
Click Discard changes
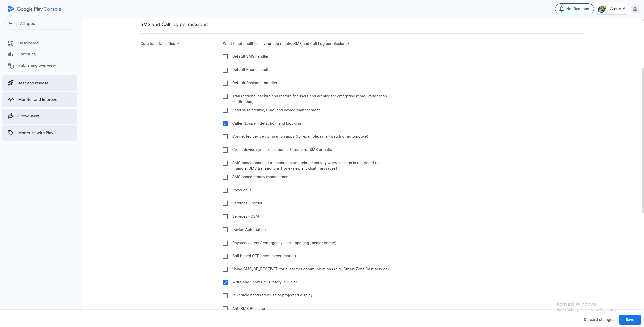point(599,320)
